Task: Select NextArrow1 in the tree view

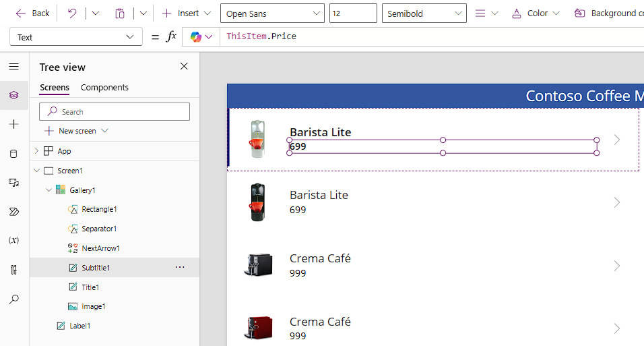Action: [100, 248]
